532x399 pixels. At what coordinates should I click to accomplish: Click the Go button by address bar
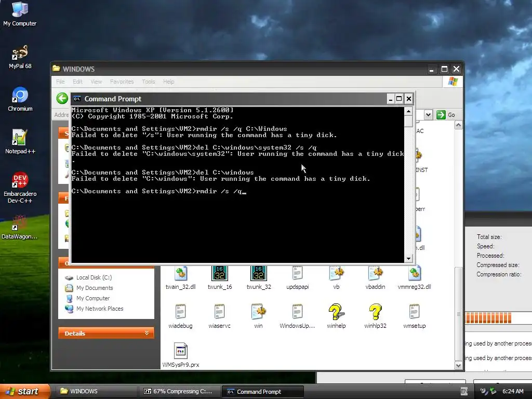coord(446,115)
